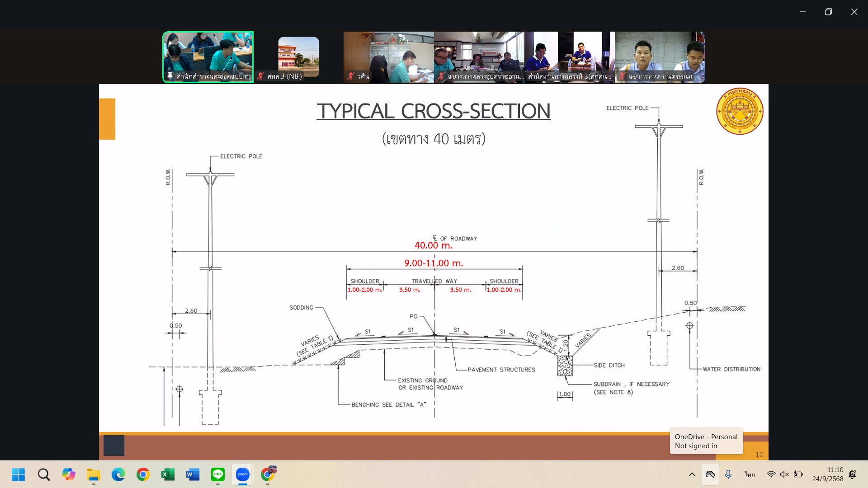Launch Microsoft Word from taskbar
Screen dimensions: 868x488
point(193,474)
